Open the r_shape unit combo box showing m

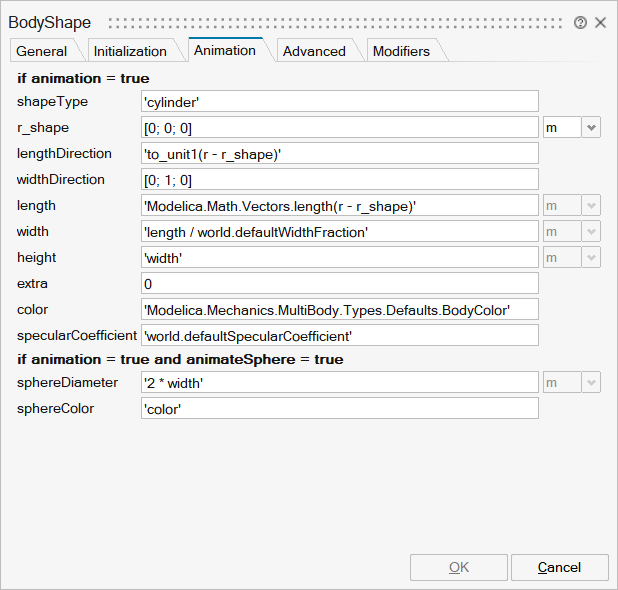(561, 127)
